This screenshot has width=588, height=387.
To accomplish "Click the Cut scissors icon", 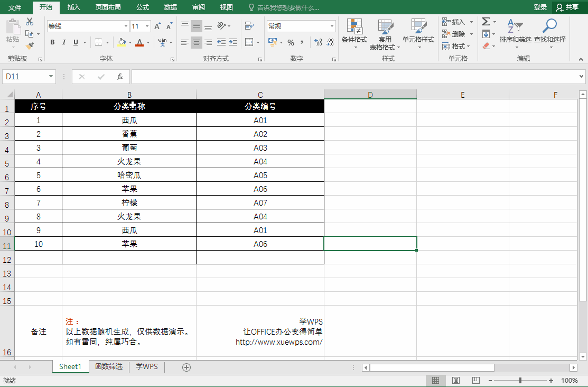I will pyautogui.click(x=30, y=22).
